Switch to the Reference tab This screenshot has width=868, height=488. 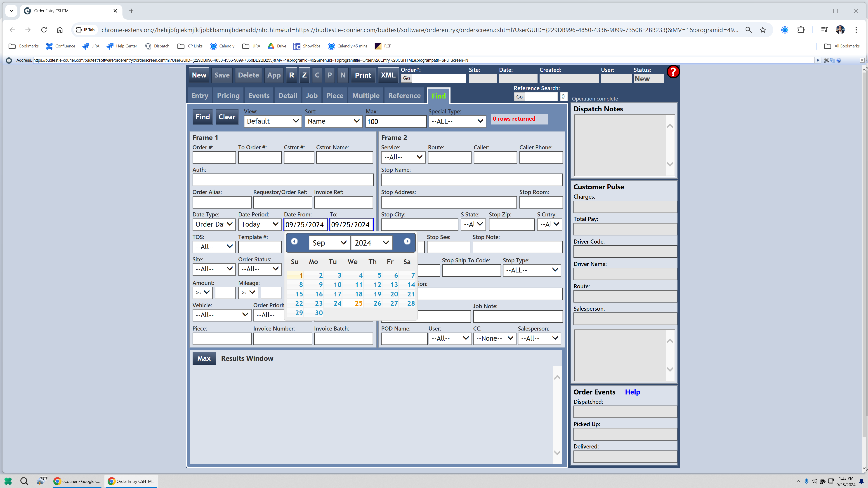(x=404, y=96)
